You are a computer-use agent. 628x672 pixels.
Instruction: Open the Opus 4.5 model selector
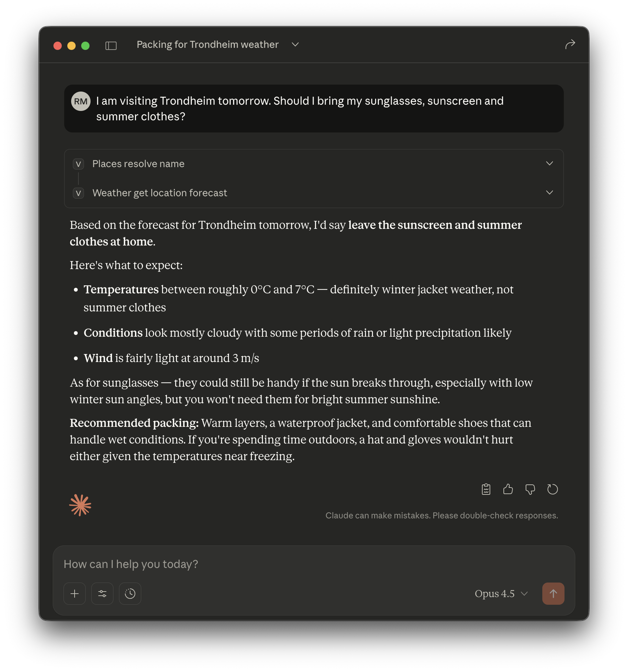(501, 594)
